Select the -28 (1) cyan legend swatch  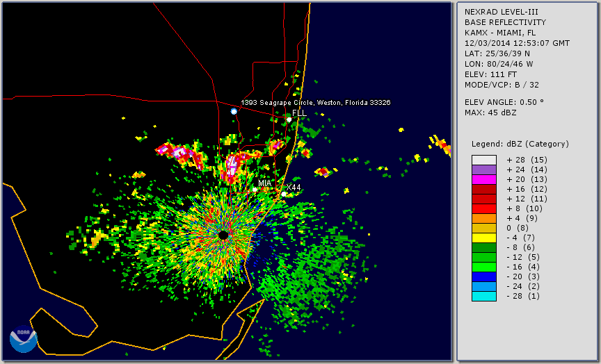[484, 296]
